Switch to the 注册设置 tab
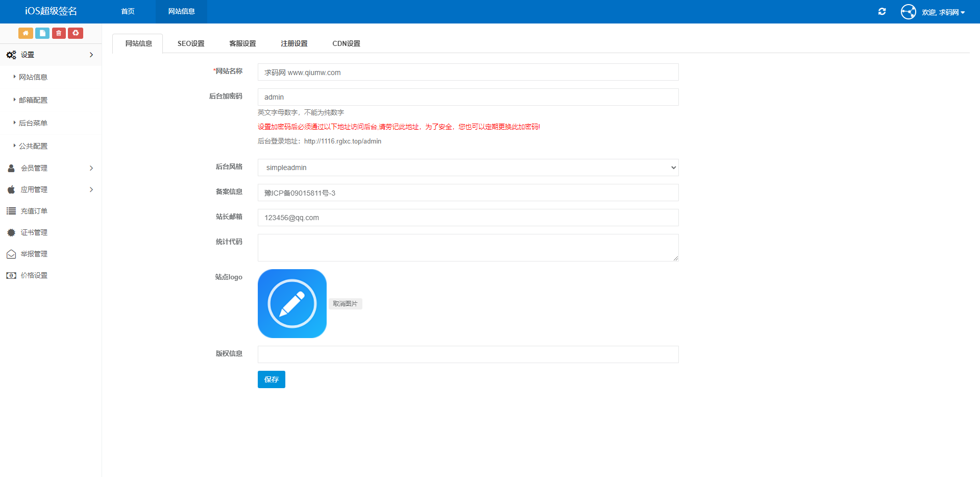 point(294,43)
